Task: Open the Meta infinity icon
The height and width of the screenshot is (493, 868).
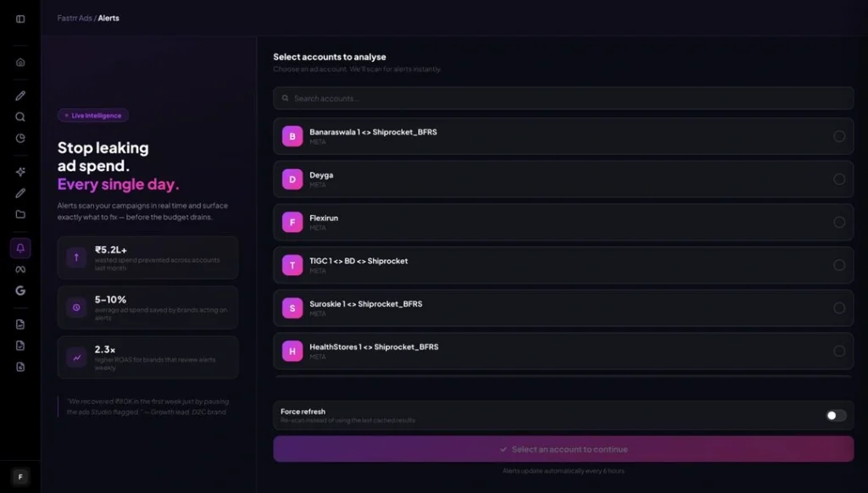Action: pos(20,269)
